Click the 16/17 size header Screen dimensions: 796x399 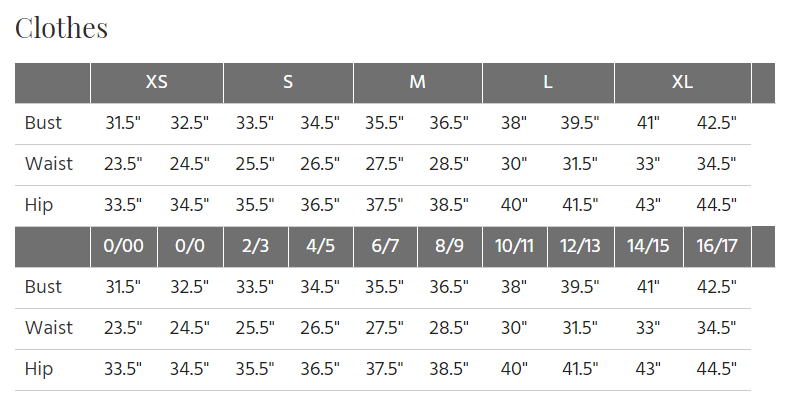[x=717, y=247]
